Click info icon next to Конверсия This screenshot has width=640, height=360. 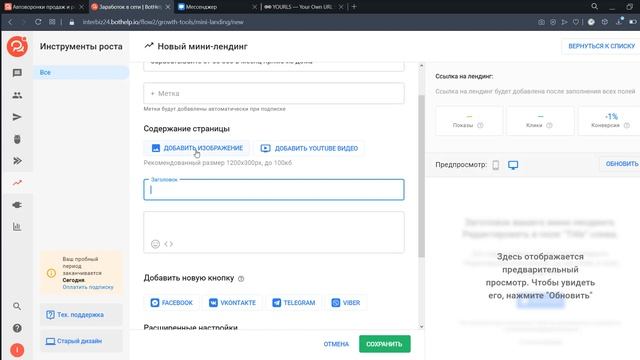(x=627, y=125)
